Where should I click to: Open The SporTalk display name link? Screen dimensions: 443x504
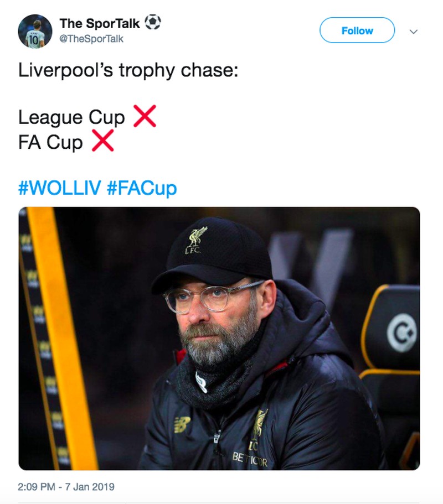pos(100,23)
